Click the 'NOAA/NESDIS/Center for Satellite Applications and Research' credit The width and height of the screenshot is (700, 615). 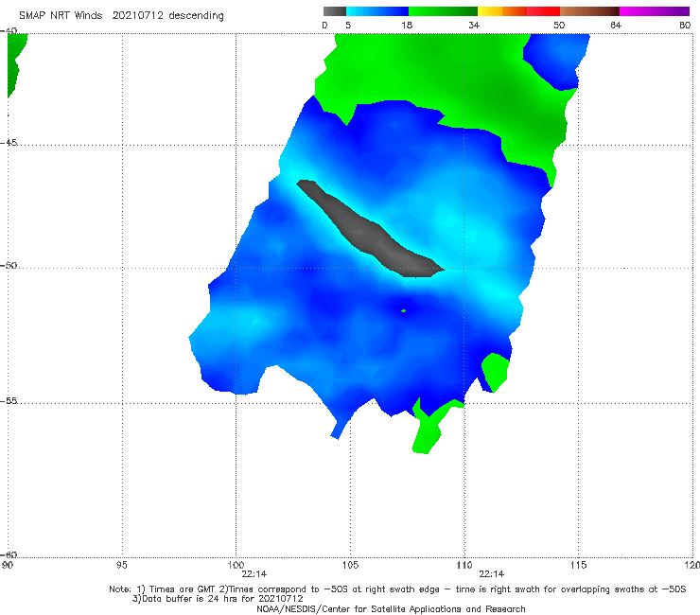(391, 608)
